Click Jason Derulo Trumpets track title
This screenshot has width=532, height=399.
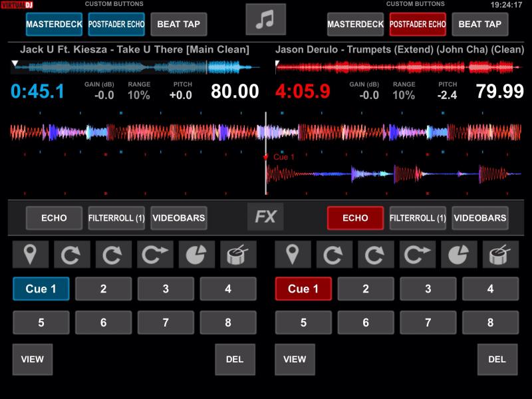pyautogui.click(x=400, y=49)
